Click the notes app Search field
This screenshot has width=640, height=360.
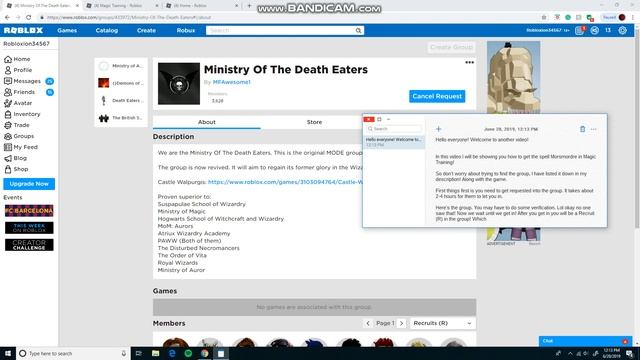click(x=394, y=129)
